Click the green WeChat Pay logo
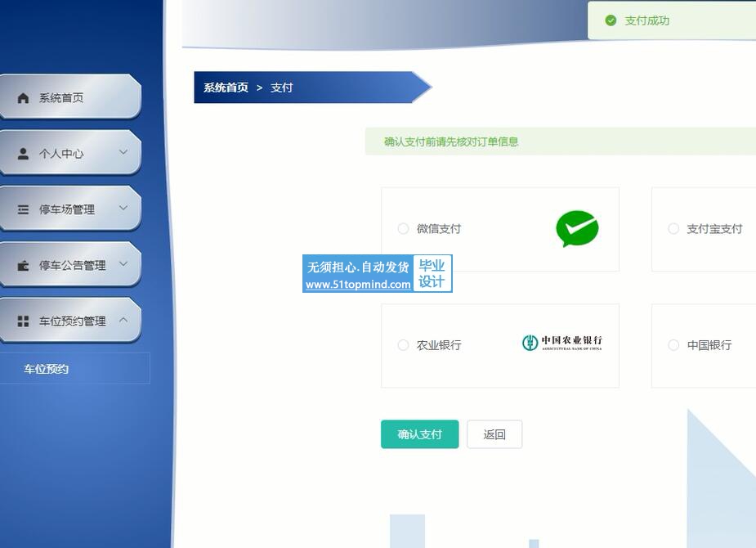 pos(577,229)
